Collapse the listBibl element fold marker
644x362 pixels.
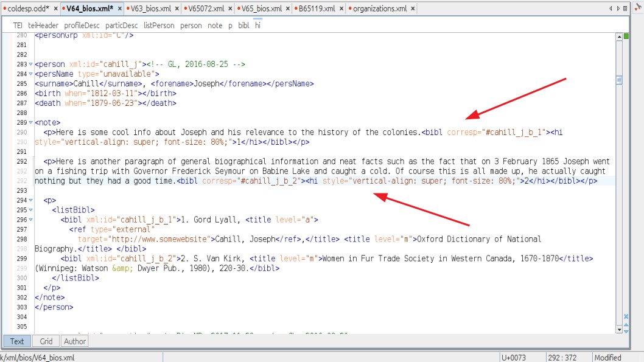coord(30,210)
